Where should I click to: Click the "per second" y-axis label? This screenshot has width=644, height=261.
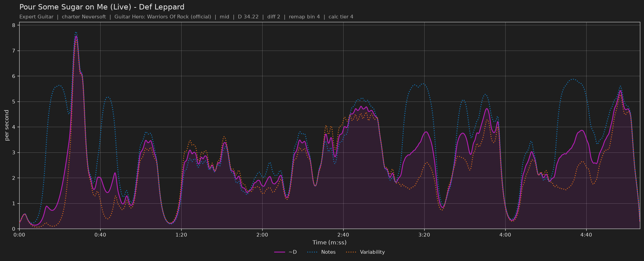7,125
